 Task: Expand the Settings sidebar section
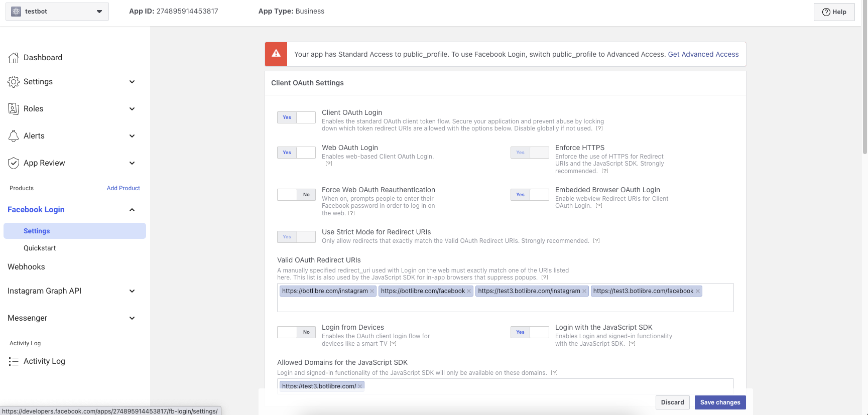pos(132,82)
